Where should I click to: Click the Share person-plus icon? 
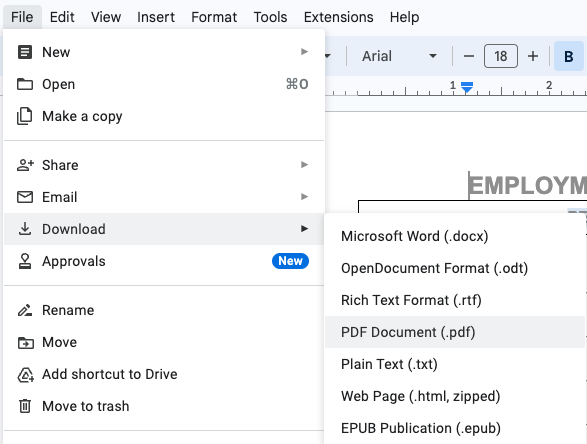[25, 165]
